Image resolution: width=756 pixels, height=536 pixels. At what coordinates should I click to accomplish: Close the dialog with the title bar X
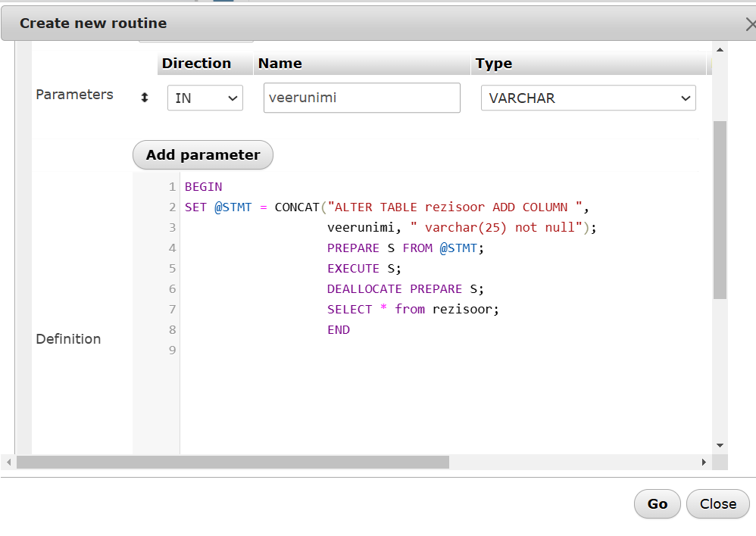[x=749, y=24]
